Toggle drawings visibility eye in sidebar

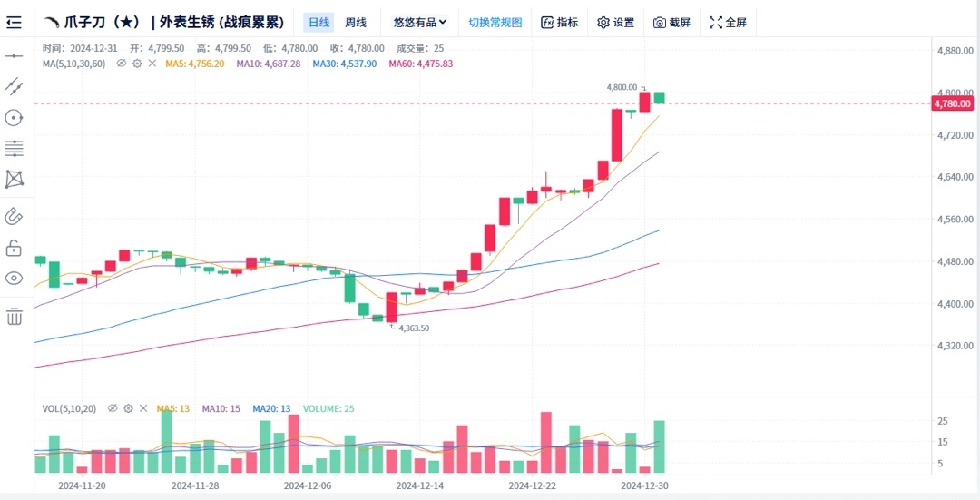tap(14, 278)
